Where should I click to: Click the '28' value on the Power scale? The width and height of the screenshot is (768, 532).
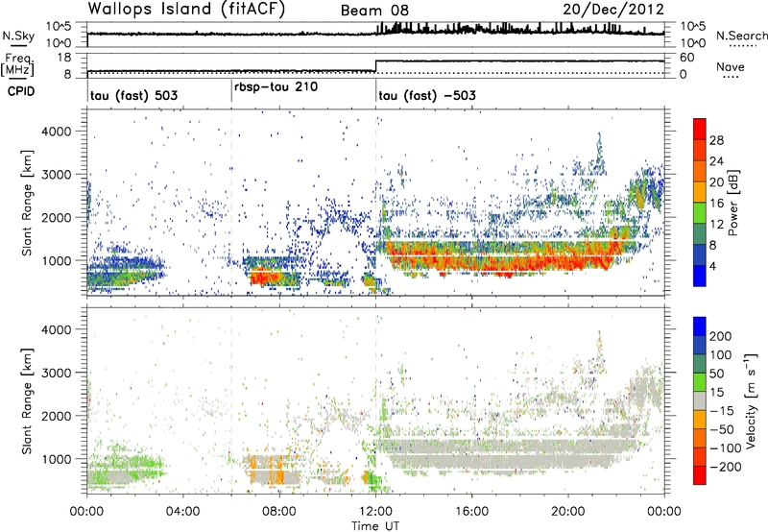[x=716, y=140]
